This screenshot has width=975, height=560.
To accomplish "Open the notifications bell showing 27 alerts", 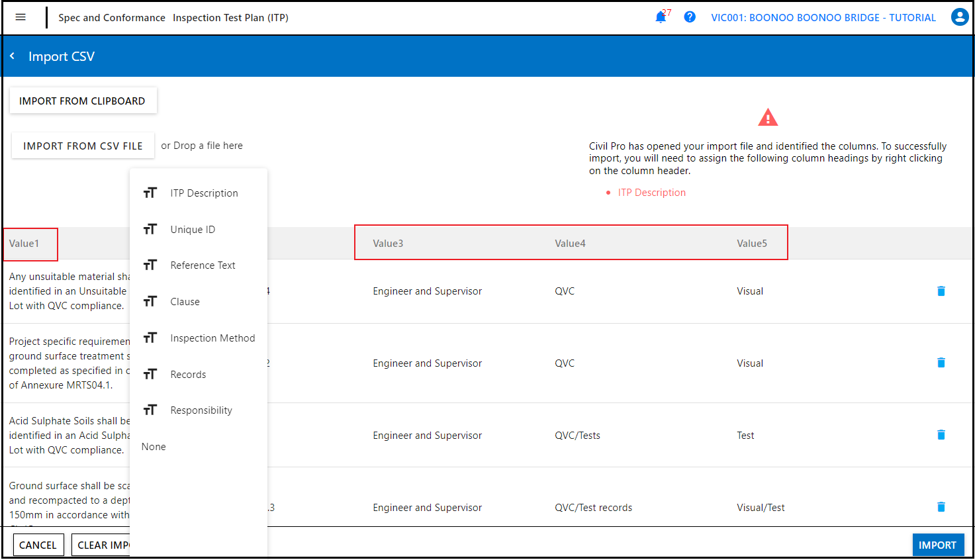I will [660, 17].
